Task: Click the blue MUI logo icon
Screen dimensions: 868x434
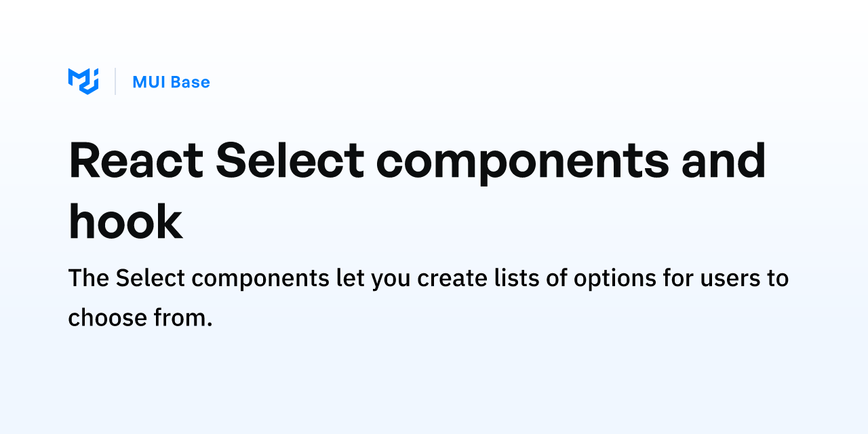Action: pos(83,81)
